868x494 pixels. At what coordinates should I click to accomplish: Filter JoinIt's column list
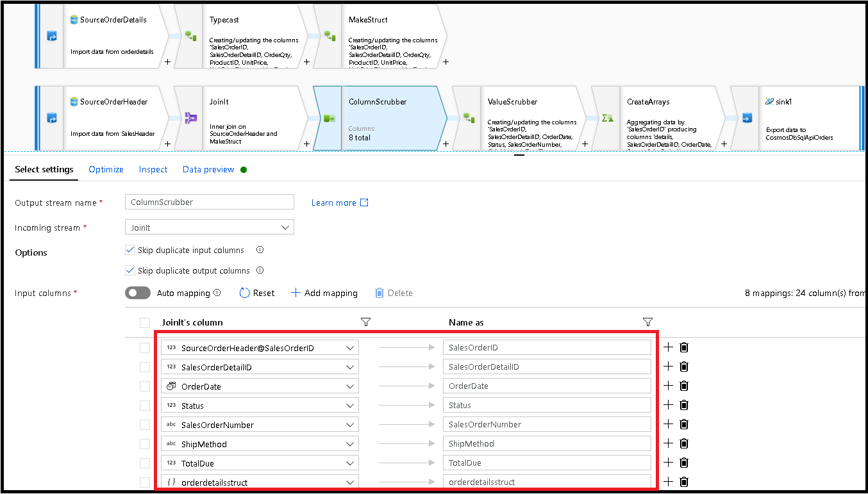(366, 322)
